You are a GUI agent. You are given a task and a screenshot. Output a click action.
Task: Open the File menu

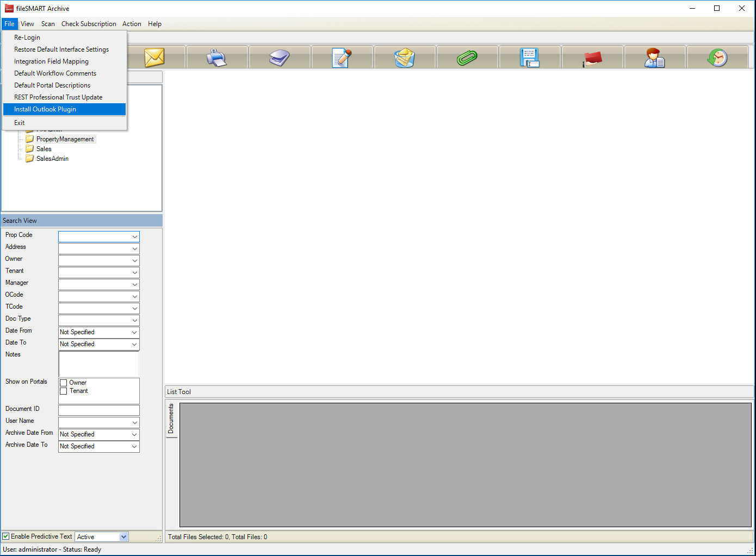[x=9, y=24]
